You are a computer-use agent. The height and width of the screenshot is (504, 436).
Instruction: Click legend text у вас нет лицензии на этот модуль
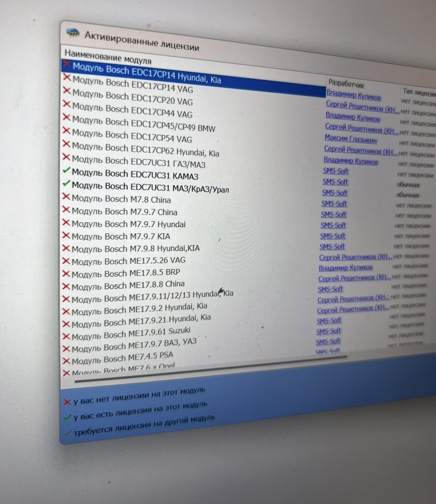pos(139,396)
